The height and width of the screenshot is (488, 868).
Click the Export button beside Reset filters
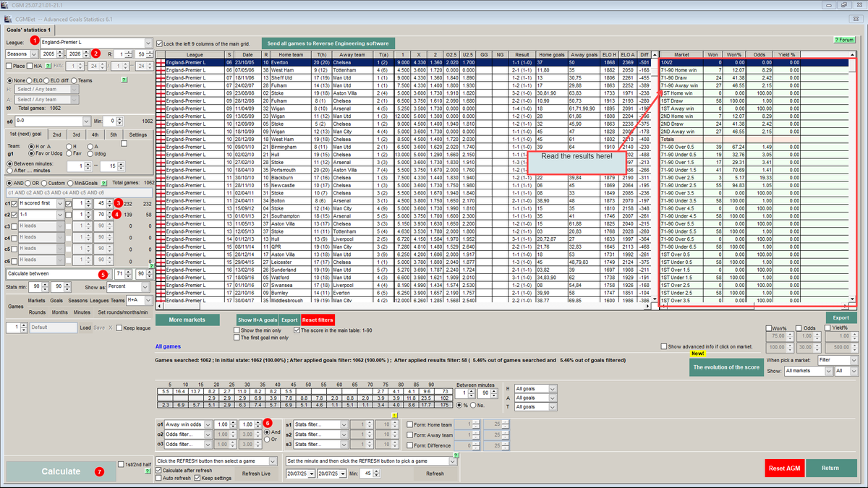point(289,319)
